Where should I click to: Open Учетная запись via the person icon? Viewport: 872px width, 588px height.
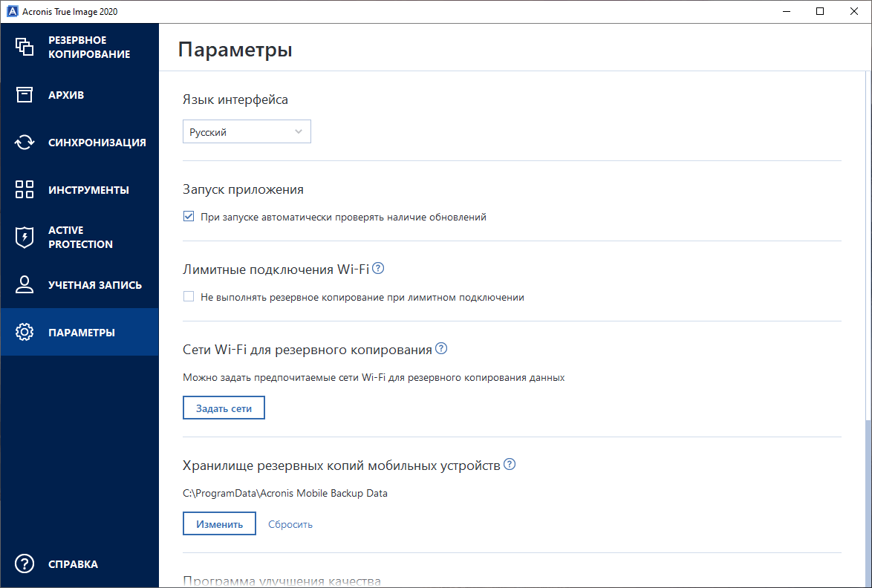click(25, 284)
